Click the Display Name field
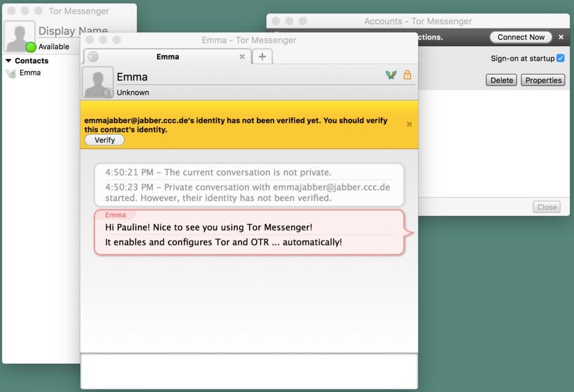The width and height of the screenshot is (574, 392). coord(73,31)
